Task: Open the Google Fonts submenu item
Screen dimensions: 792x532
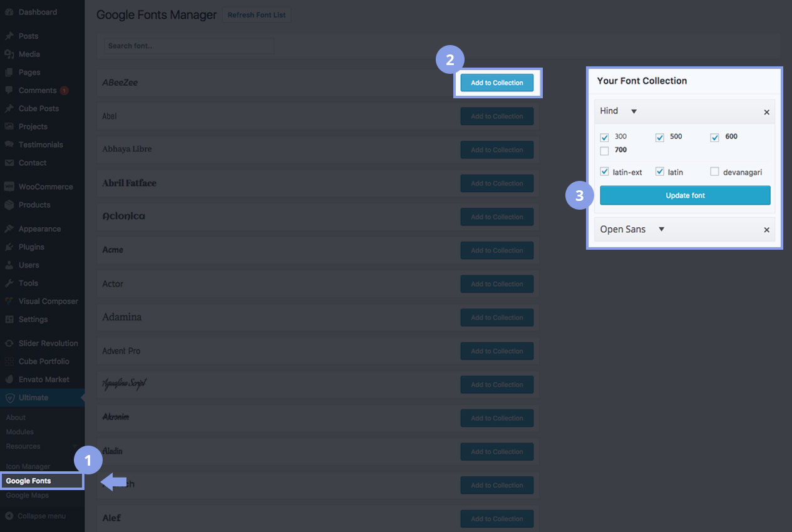Action: [x=29, y=481]
